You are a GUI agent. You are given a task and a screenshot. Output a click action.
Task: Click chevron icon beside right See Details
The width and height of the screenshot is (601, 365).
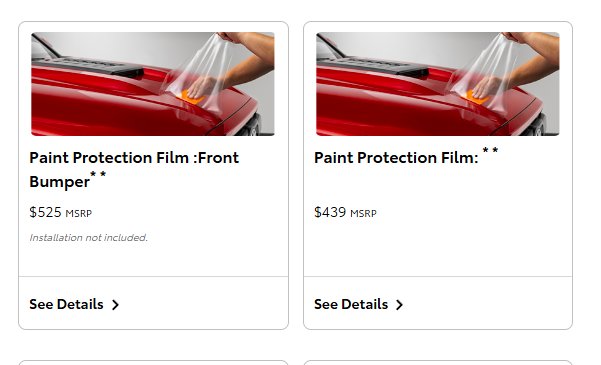tap(399, 305)
